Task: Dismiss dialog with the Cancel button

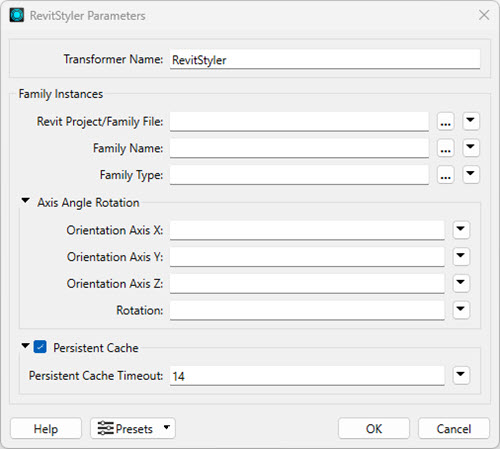Action: tap(454, 428)
